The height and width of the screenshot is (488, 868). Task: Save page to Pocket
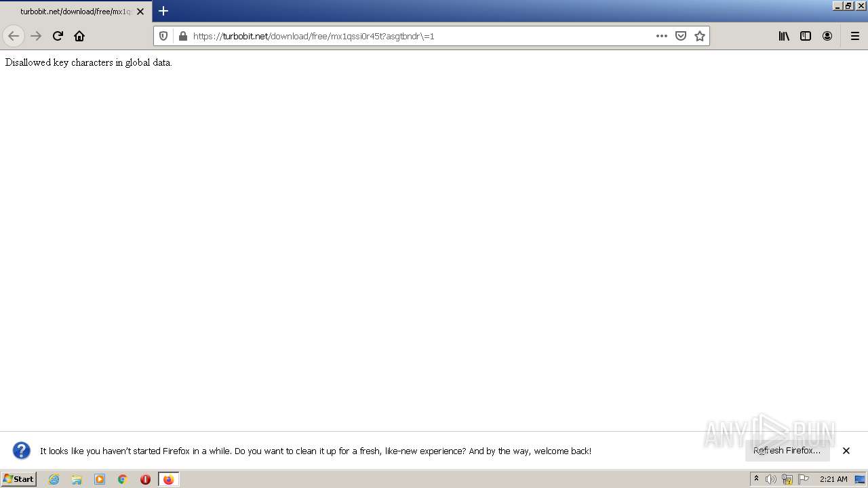tap(681, 36)
